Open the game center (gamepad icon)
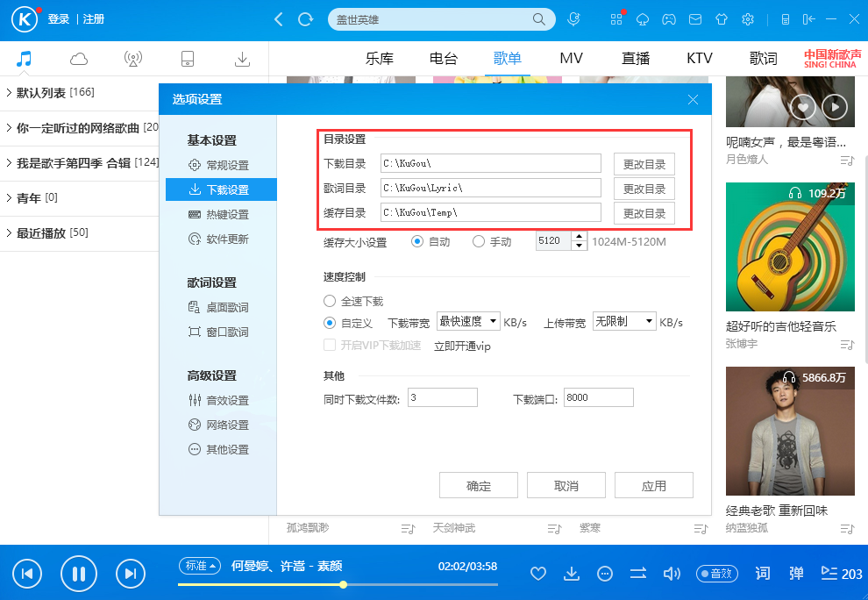The image size is (868, 600). click(669, 19)
